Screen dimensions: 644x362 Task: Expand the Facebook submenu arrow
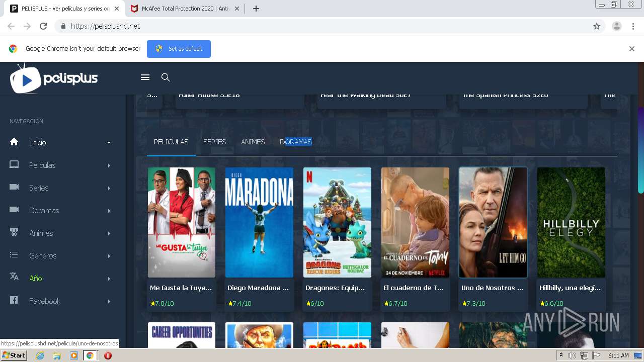click(x=109, y=301)
